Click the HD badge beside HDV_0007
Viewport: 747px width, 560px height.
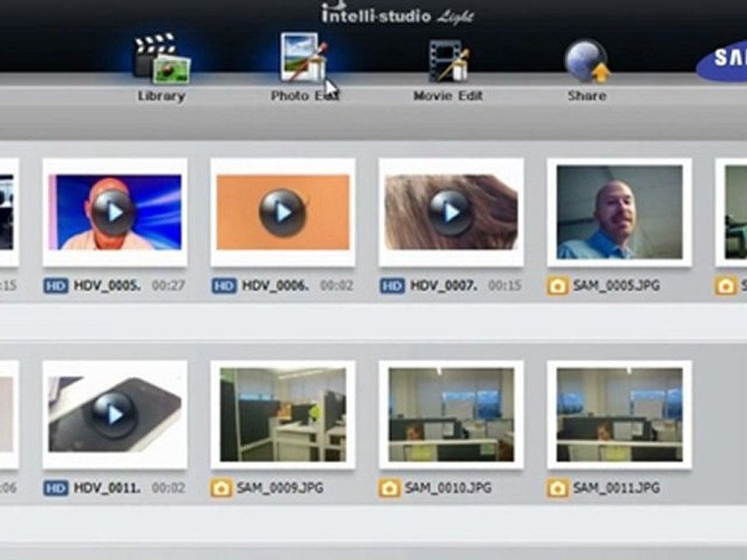click(x=392, y=285)
